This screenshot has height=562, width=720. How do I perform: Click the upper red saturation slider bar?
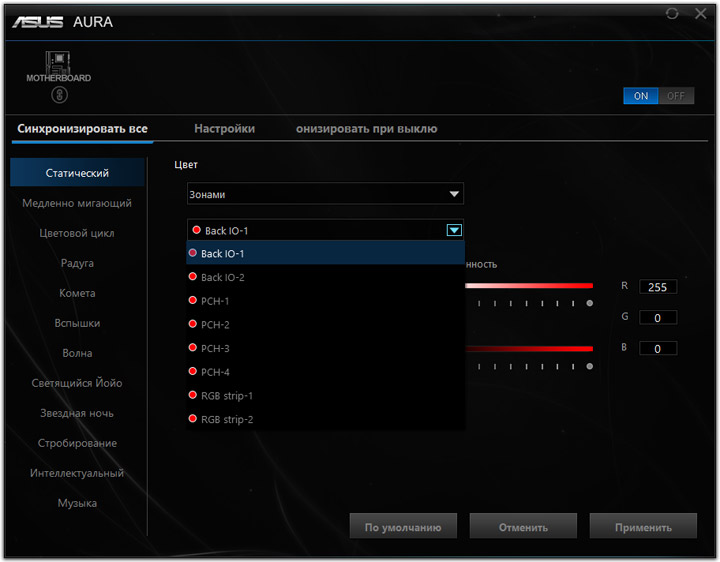(529, 286)
